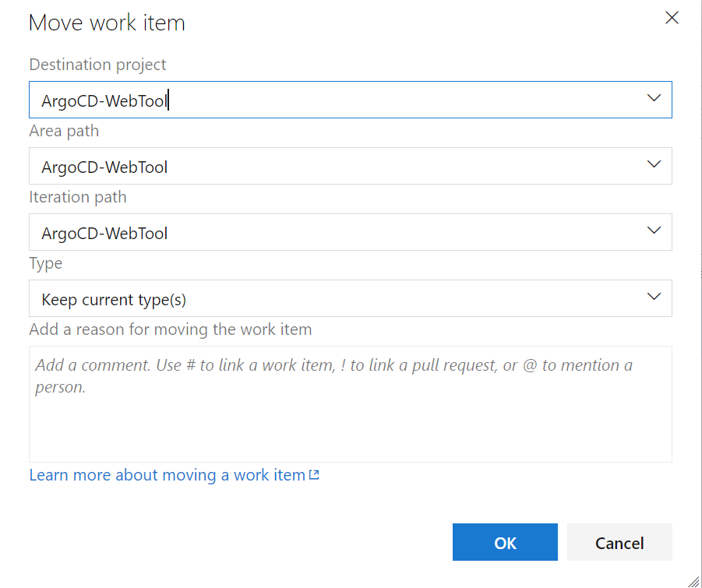Click the 'Destination project' label
Image resolution: width=702 pixels, height=588 pixels.
click(x=97, y=65)
